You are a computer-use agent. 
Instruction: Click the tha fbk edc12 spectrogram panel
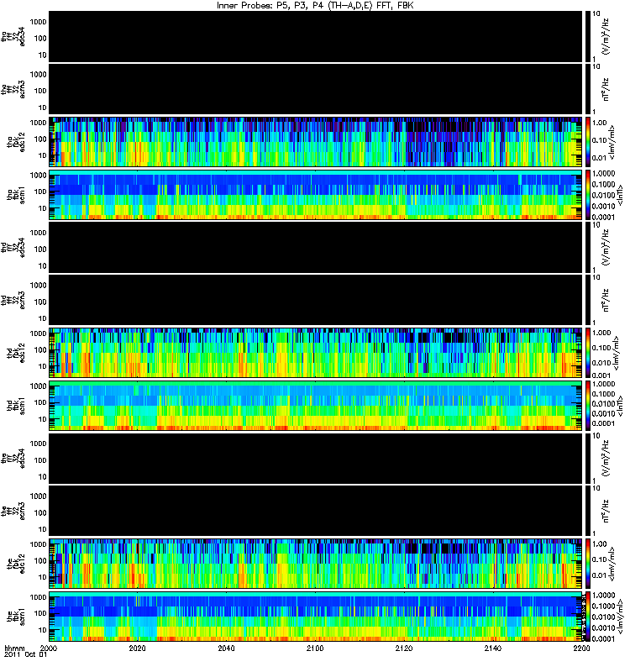(x=316, y=142)
